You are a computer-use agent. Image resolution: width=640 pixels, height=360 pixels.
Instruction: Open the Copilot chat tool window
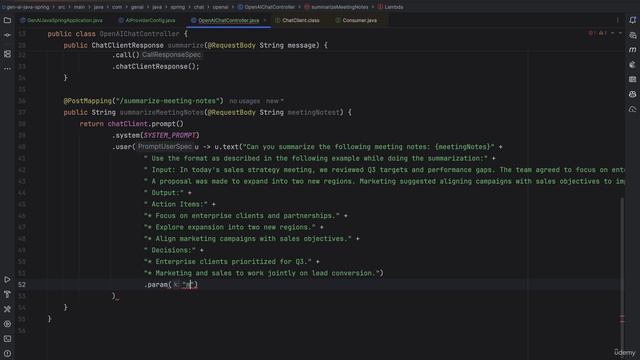[x=633, y=94]
